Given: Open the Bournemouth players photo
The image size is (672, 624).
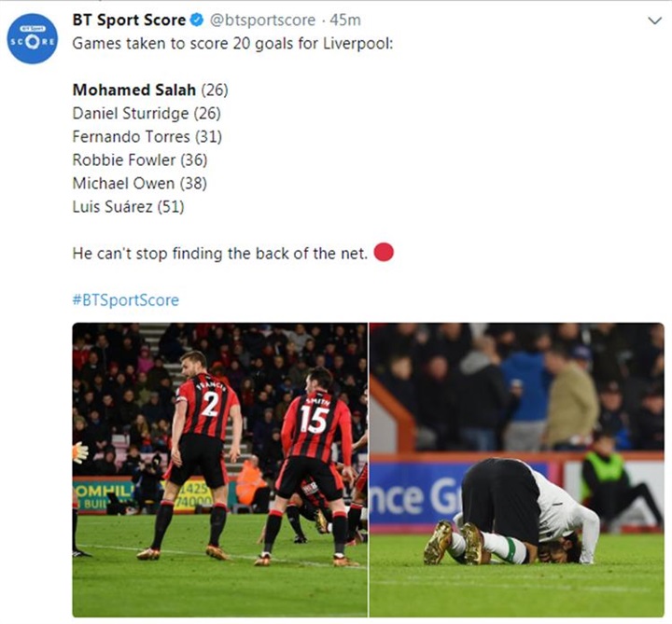Looking at the screenshot, I should [x=220, y=470].
